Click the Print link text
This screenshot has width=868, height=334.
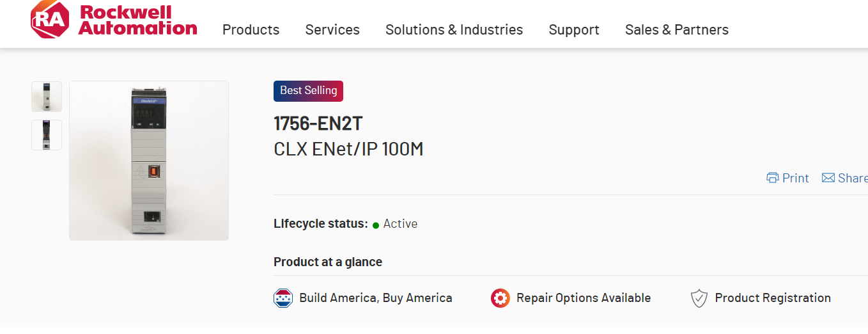[795, 178]
